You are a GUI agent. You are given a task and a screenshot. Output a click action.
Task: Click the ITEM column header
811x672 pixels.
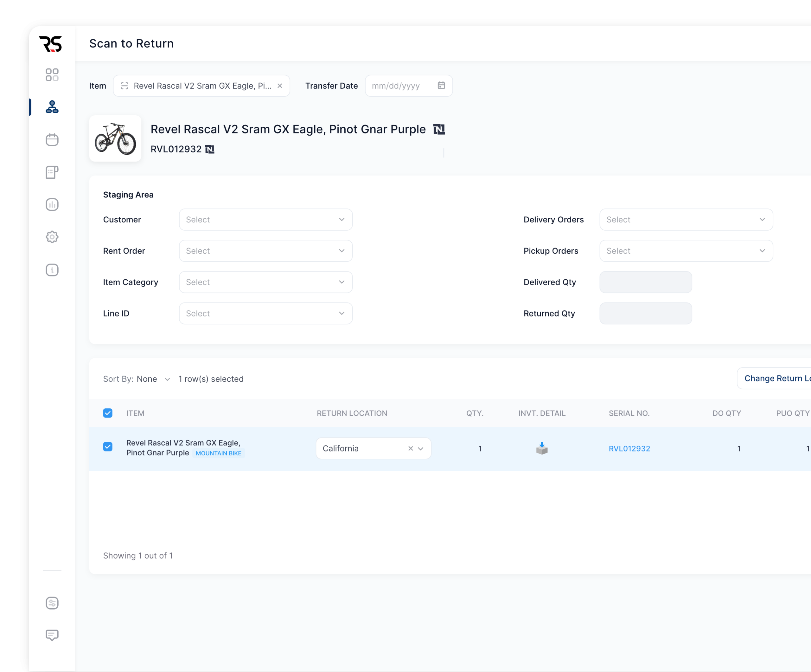135,413
